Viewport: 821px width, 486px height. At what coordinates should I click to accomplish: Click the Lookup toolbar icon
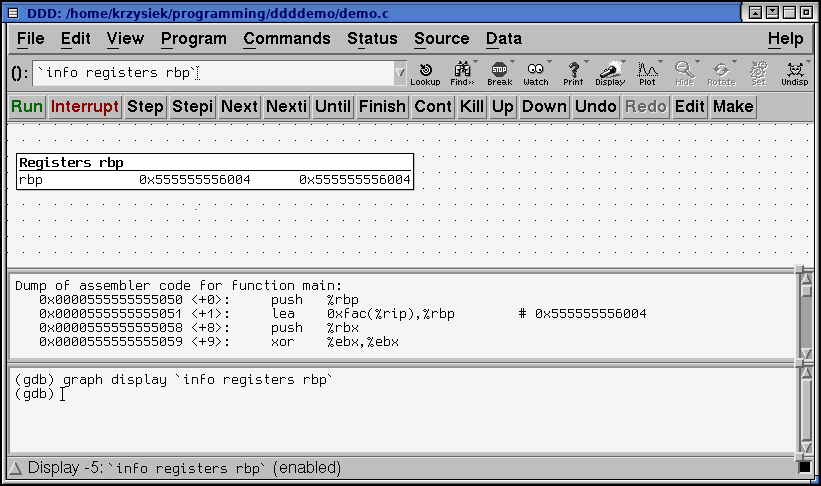(425, 74)
